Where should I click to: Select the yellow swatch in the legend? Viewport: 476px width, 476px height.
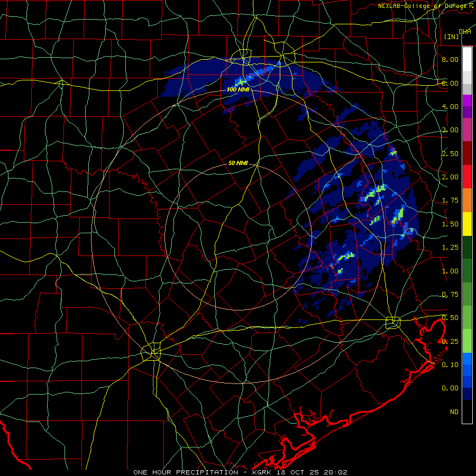pyautogui.click(x=467, y=224)
